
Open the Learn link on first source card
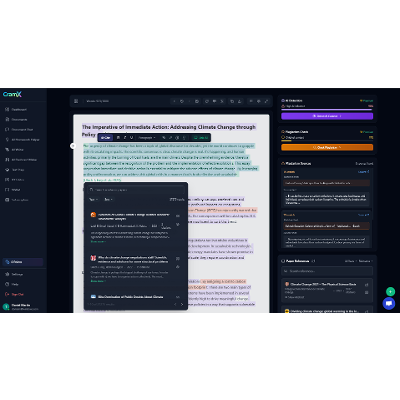pyautogui.click(x=363, y=172)
